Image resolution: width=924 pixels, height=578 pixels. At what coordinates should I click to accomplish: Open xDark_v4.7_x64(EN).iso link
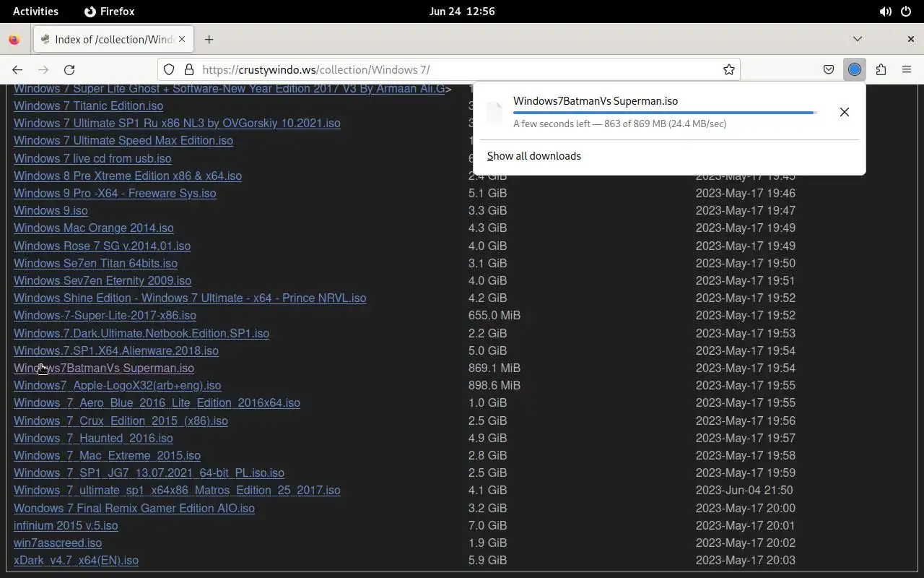(x=76, y=560)
